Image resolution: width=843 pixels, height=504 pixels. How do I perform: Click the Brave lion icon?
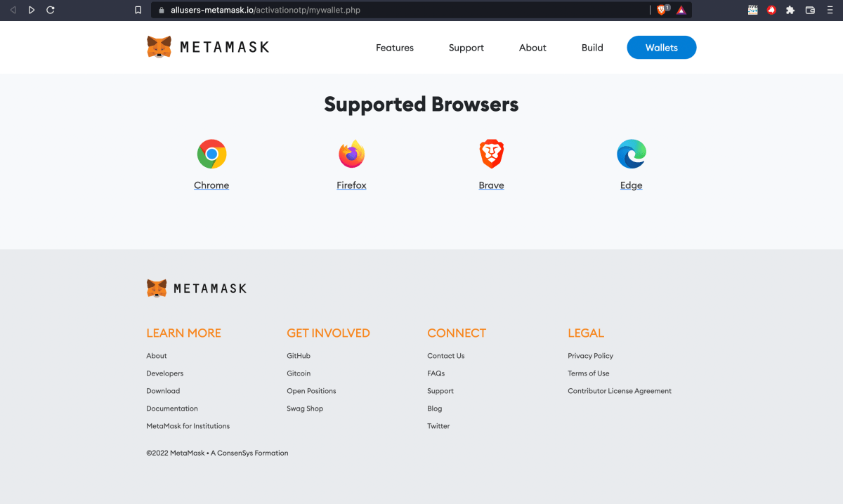491,154
